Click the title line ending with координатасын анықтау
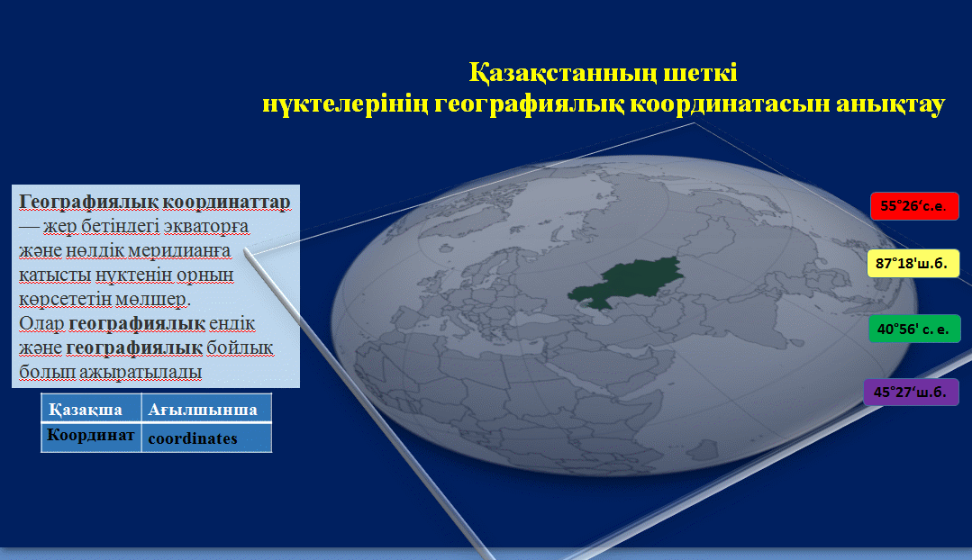The height and width of the screenshot is (560, 972). [604, 104]
